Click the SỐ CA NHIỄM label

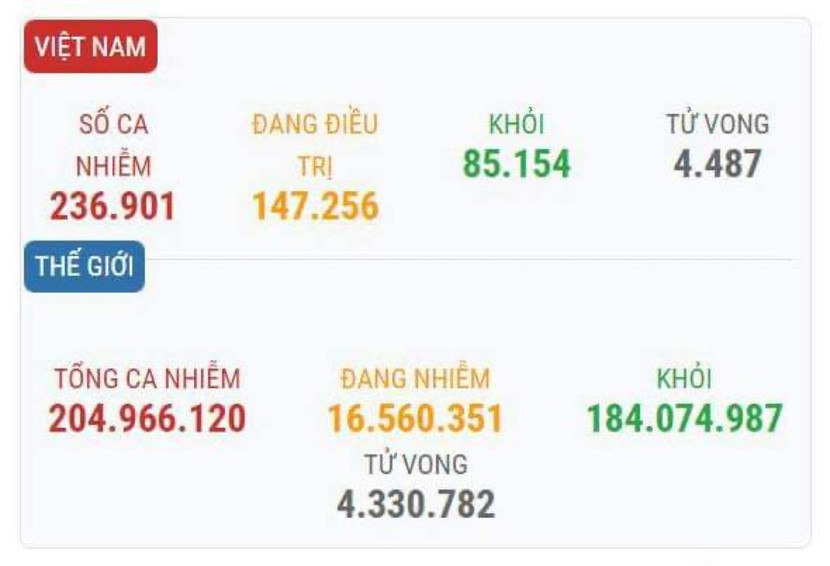113,145
